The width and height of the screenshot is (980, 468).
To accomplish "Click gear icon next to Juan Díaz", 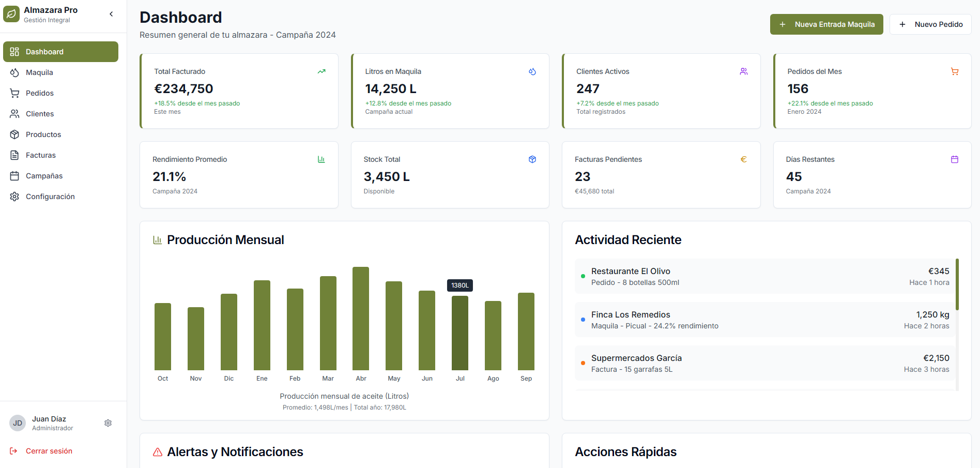I will tap(108, 423).
